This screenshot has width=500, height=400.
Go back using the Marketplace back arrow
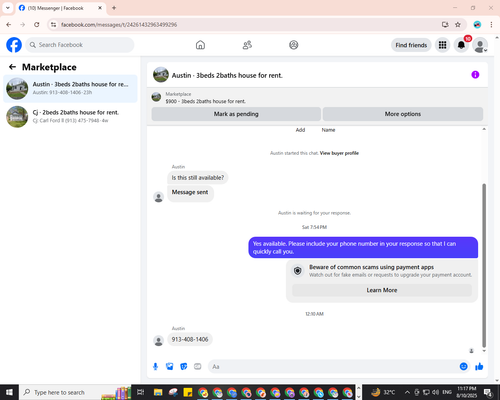(12, 67)
